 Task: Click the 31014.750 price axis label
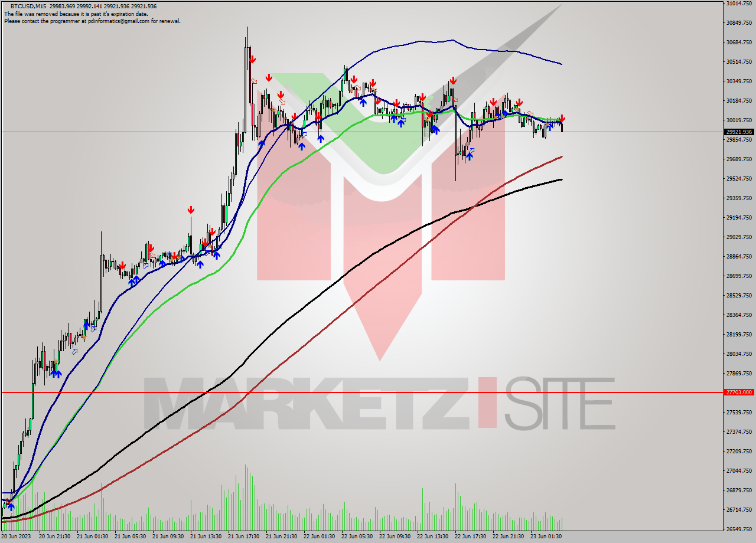coord(739,4)
